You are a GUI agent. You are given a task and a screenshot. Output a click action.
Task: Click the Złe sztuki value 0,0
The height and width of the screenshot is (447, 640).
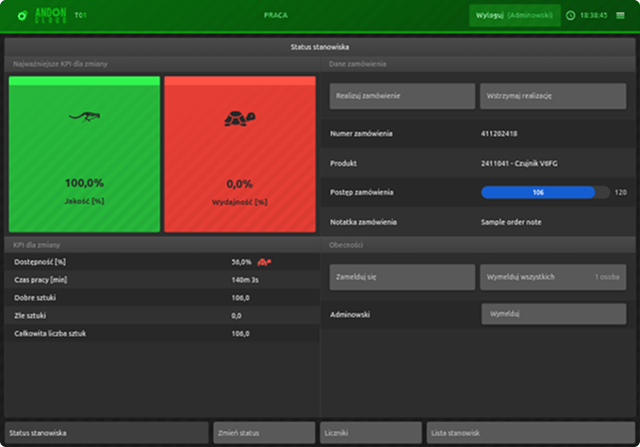pos(236,316)
